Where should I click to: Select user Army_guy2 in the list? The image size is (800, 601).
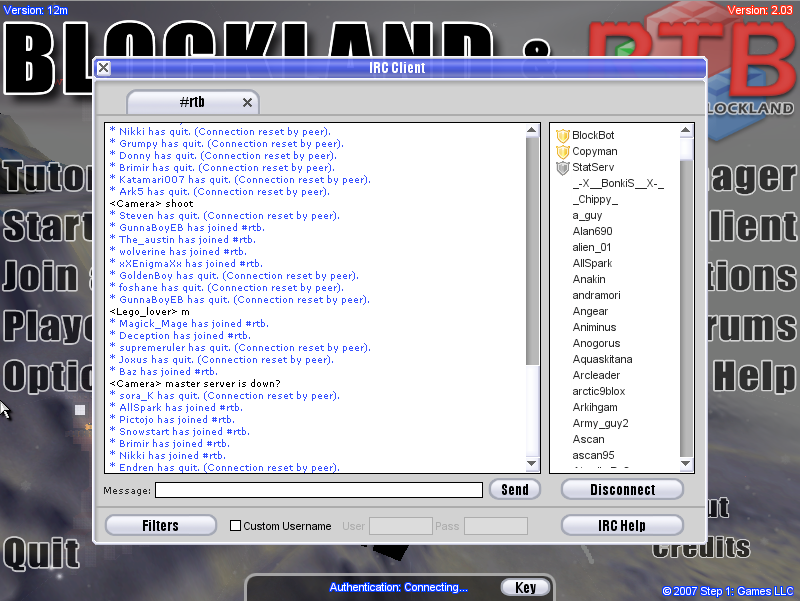(600, 423)
